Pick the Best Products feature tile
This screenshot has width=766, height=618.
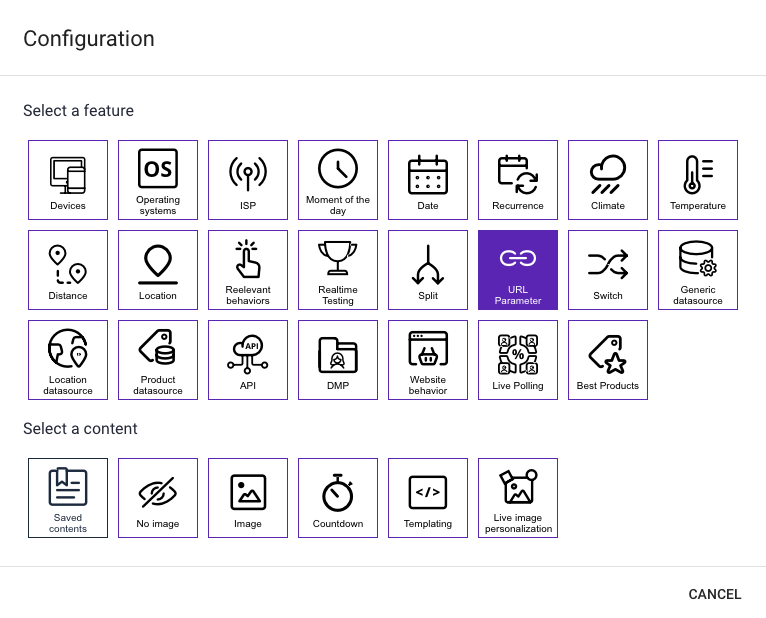tap(608, 360)
